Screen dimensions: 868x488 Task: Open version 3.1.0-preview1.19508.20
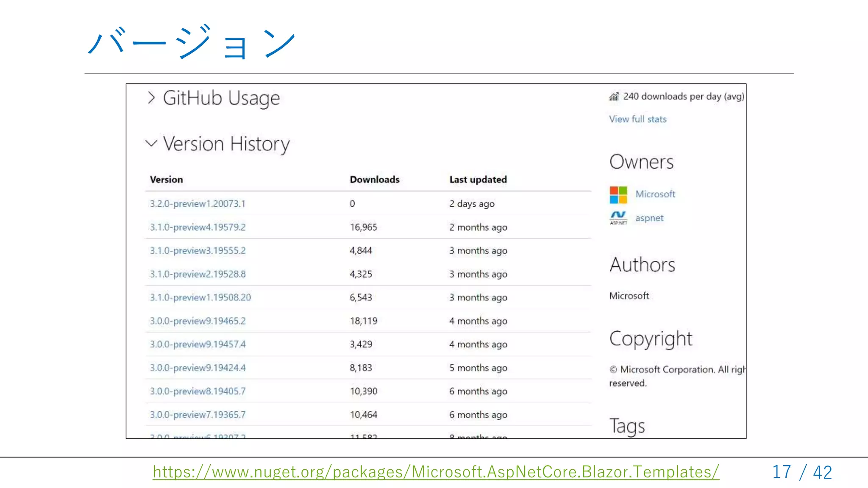click(200, 297)
